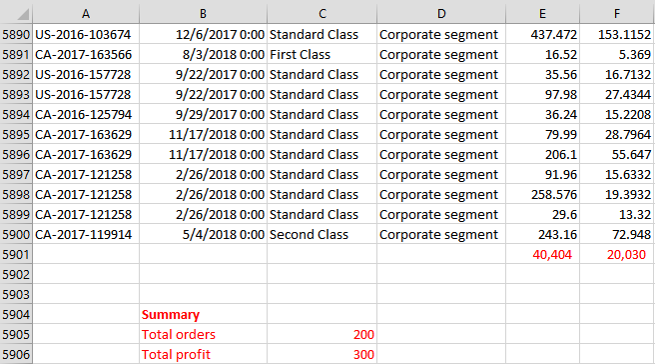Click cell containing US-2016-103674

click(86, 34)
